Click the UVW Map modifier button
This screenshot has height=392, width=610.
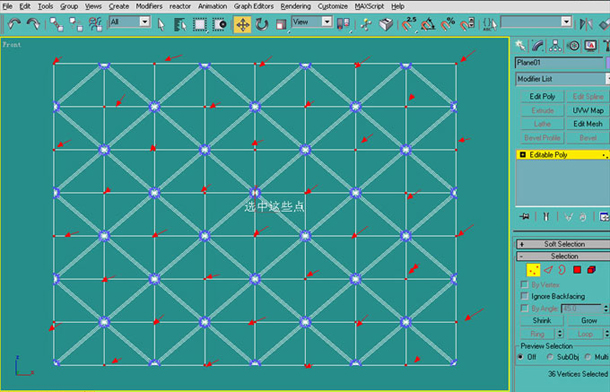click(588, 110)
